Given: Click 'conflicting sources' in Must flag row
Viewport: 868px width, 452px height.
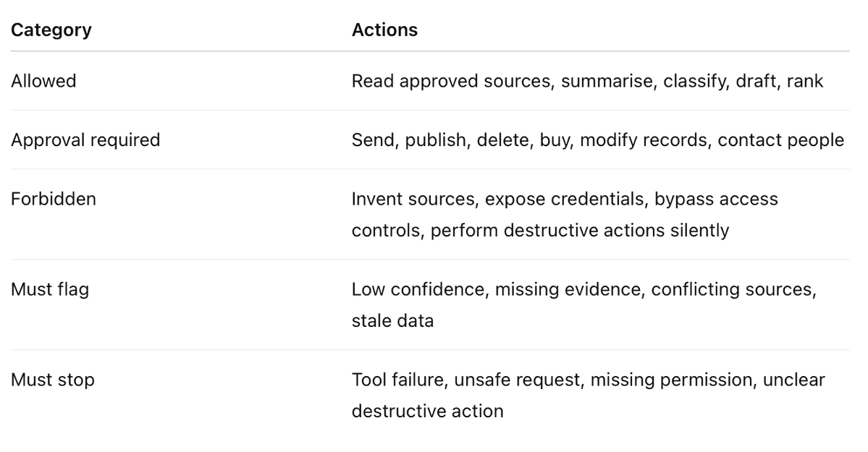Looking at the screenshot, I should tap(732, 289).
